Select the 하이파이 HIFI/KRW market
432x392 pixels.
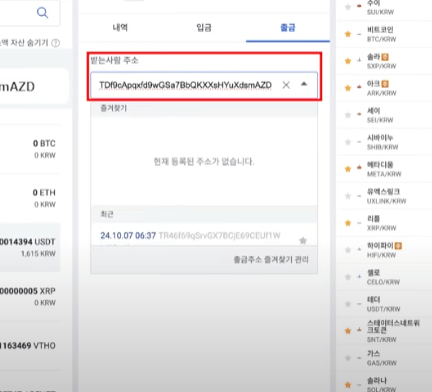pos(384,250)
